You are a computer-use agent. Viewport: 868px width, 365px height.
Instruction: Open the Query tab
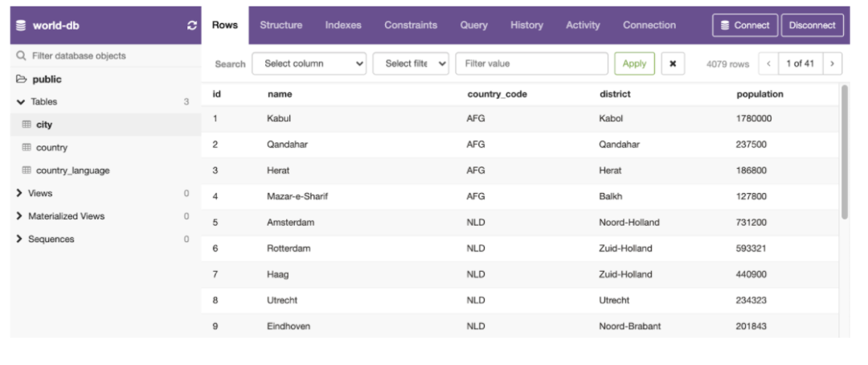(x=474, y=26)
